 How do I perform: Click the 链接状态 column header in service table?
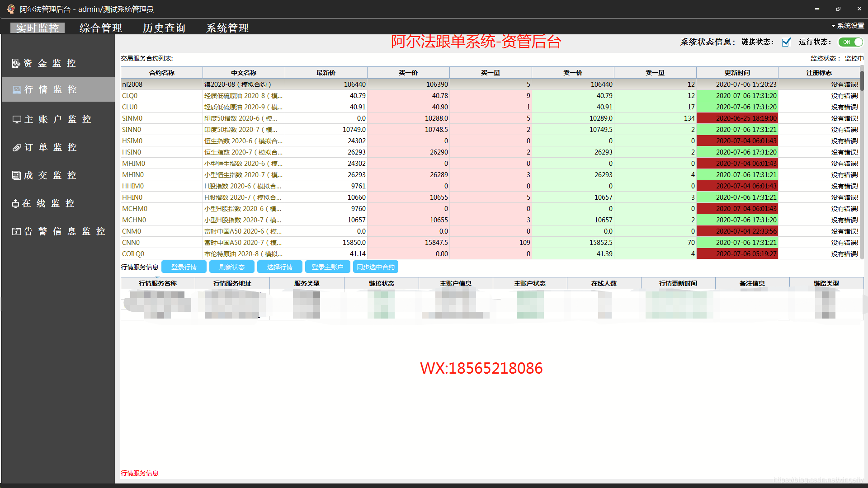(x=382, y=283)
